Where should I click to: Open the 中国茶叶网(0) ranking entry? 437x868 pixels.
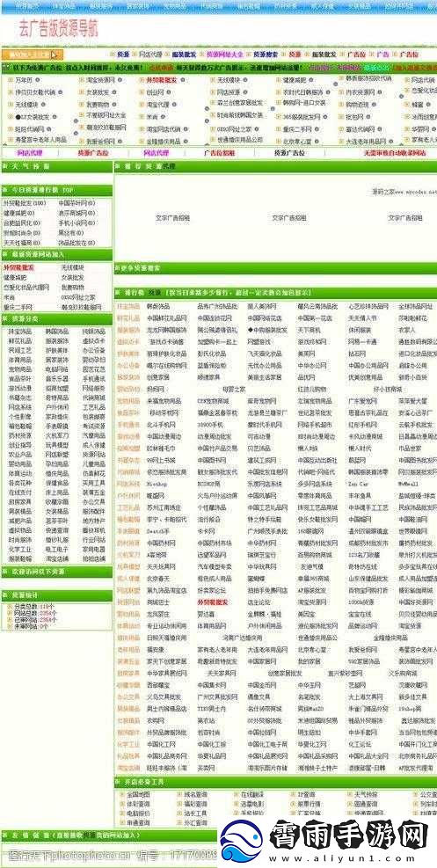pyautogui.click(x=76, y=203)
